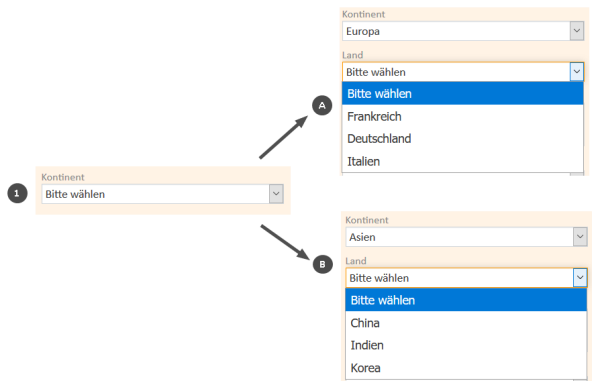Viewport: 600px width, 389px height.
Task: Click the A circle marker
Action: (322, 106)
